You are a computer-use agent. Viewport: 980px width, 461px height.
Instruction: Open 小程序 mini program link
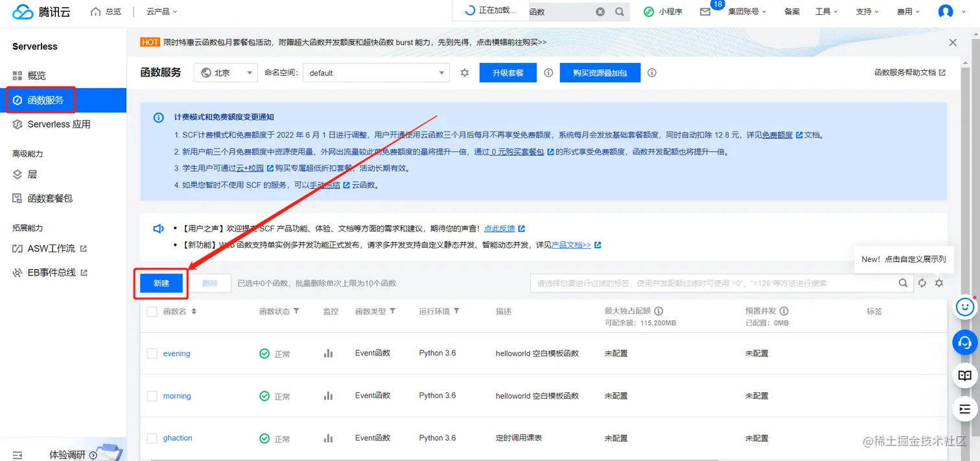point(663,12)
